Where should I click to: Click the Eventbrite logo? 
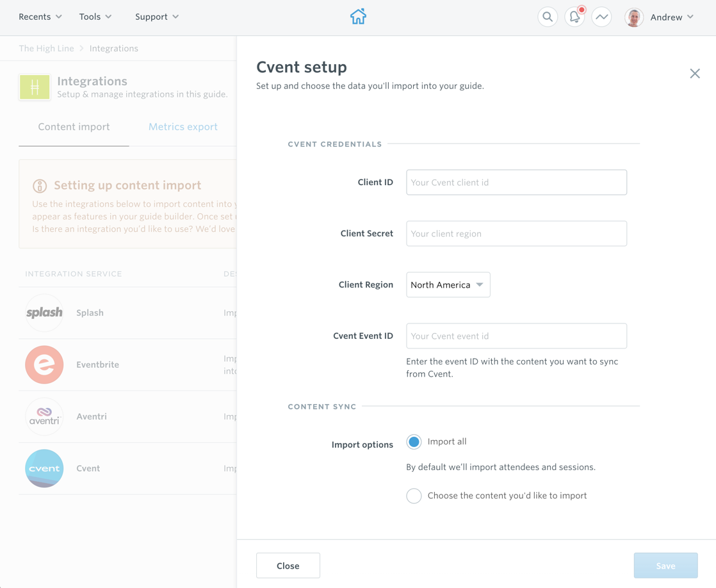point(44,364)
